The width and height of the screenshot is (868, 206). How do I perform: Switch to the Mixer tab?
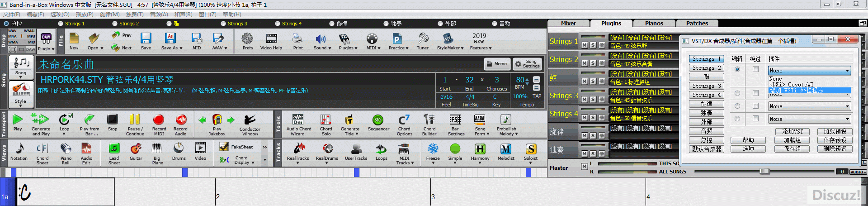(x=568, y=23)
